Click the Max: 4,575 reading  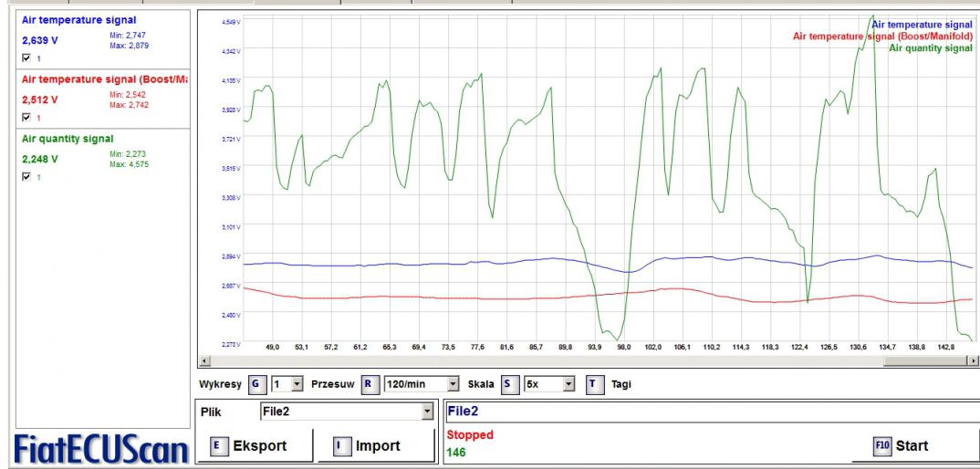129,164
